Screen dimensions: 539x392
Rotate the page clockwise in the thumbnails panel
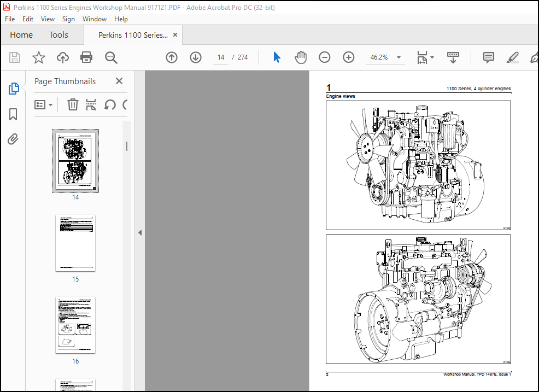tap(125, 104)
